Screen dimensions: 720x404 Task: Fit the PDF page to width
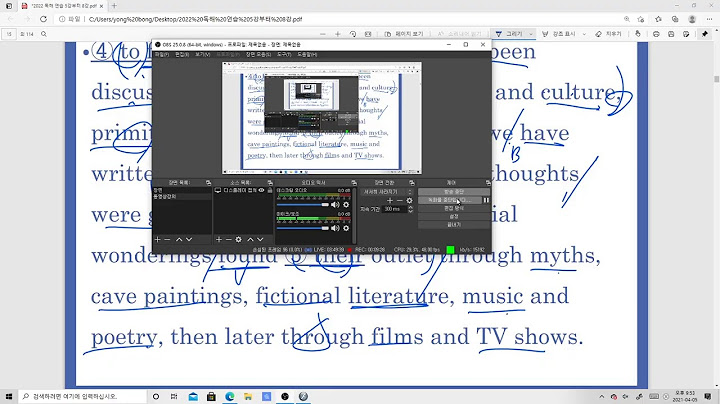click(368, 34)
